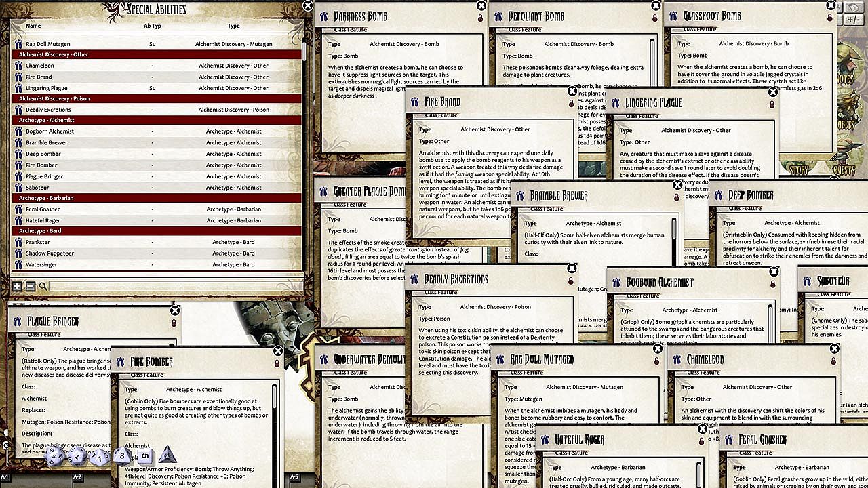Collapse the Archetype - Bard group header
This screenshot has width=868, height=488.
[157, 231]
